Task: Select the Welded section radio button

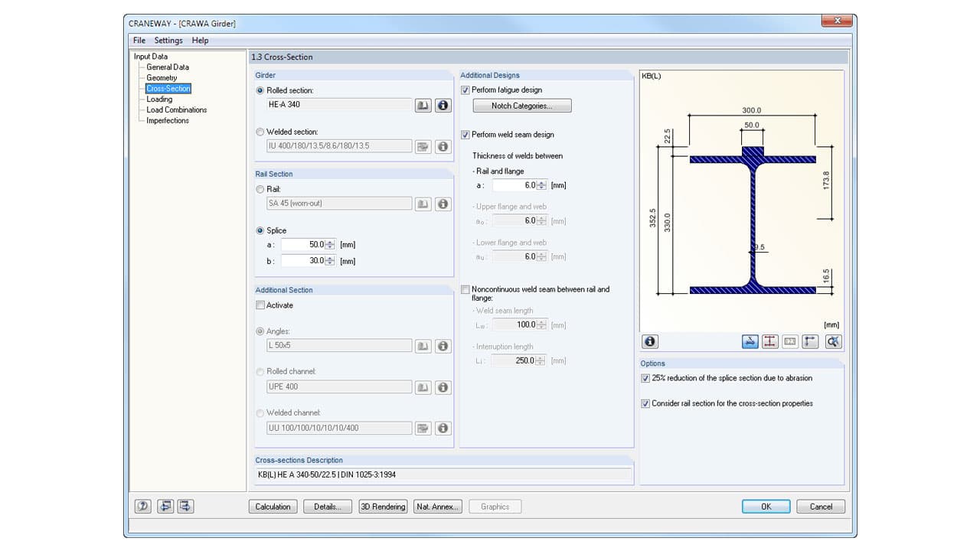Action: (x=260, y=132)
